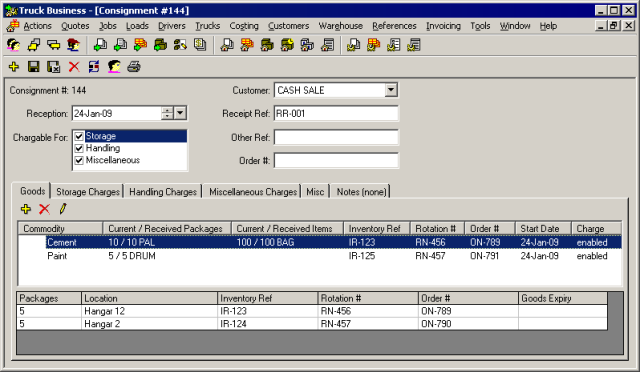The height and width of the screenshot is (372, 640).
Task: Click the Goods Expiry column header
Action: pyautogui.click(x=563, y=298)
